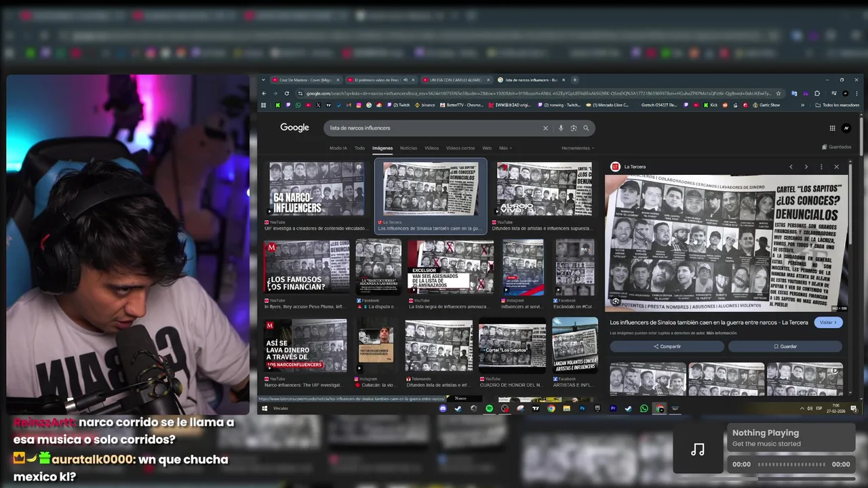Open the BetterTTV bookmark
The image size is (868, 488).
click(461, 105)
